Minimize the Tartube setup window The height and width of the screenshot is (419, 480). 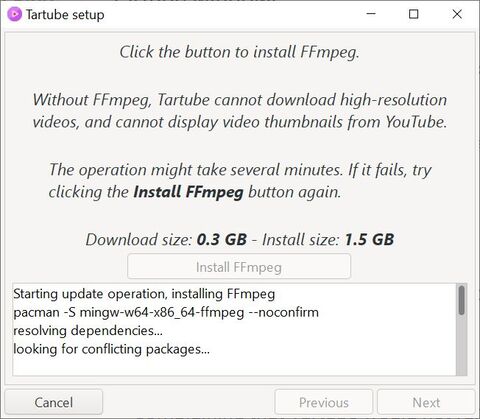[x=371, y=14]
